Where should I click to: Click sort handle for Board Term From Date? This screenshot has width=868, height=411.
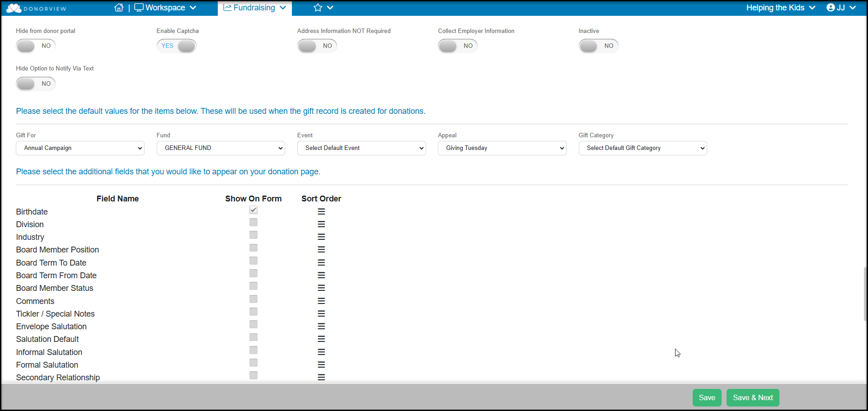pyautogui.click(x=321, y=275)
